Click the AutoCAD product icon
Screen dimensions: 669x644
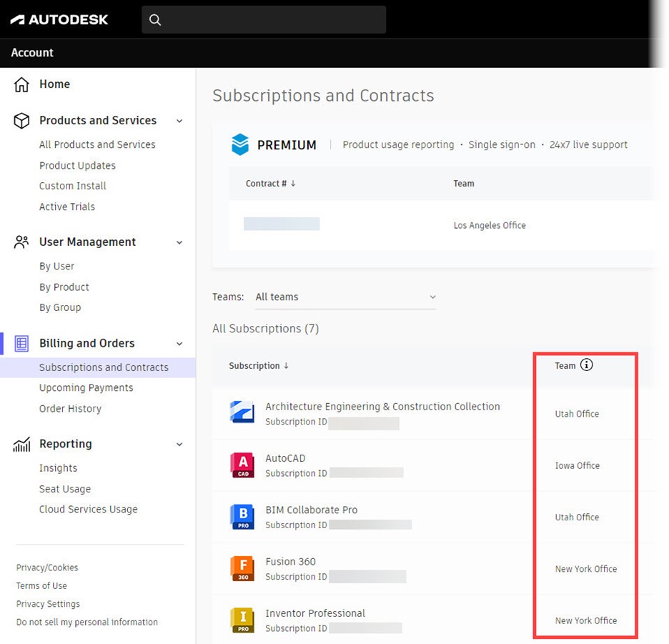242,464
